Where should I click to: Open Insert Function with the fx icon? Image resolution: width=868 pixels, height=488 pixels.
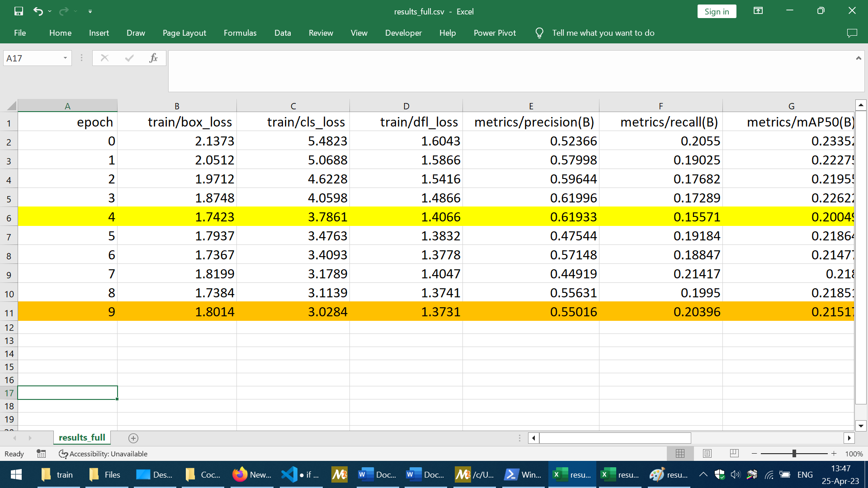click(x=154, y=58)
